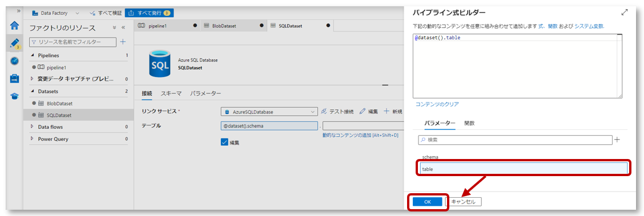Screen dimensions: 644x216
Task: Click コンテンツのクリア link
Action: coord(437,104)
